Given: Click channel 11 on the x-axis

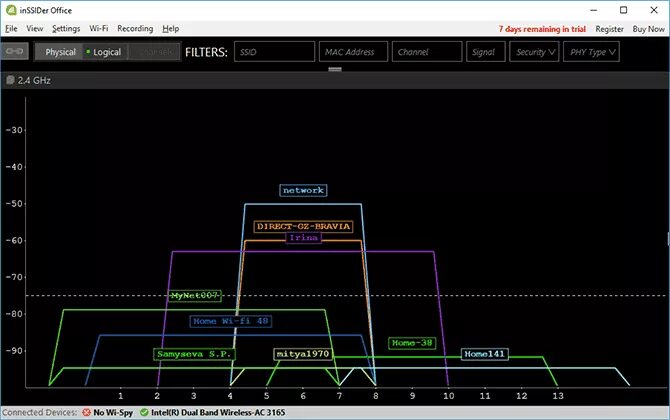Looking at the screenshot, I should (x=485, y=396).
